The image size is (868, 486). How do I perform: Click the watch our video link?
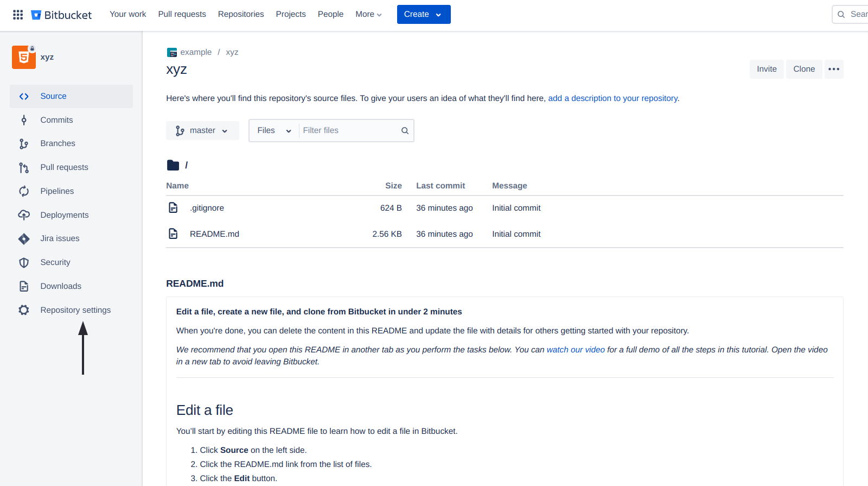coord(576,350)
